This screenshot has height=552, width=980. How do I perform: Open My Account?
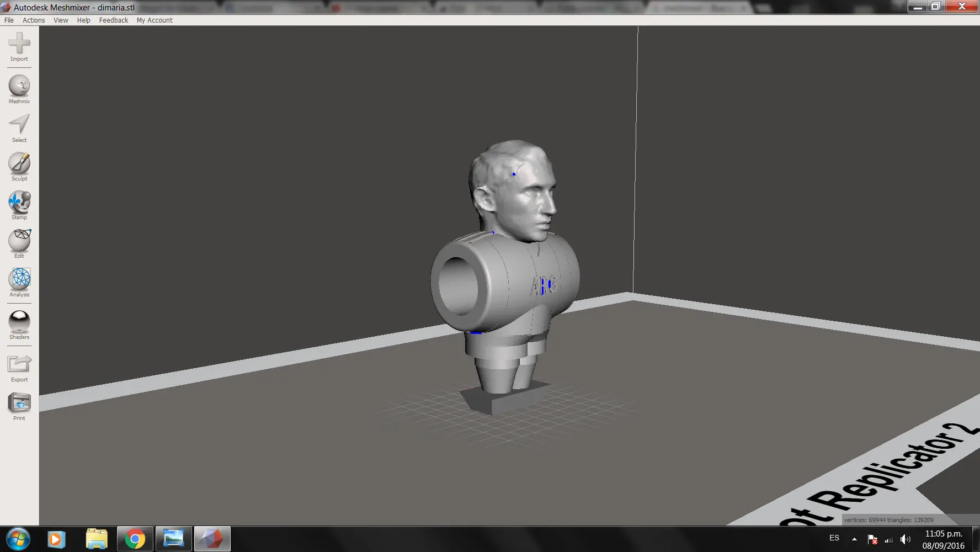click(x=155, y=20)
